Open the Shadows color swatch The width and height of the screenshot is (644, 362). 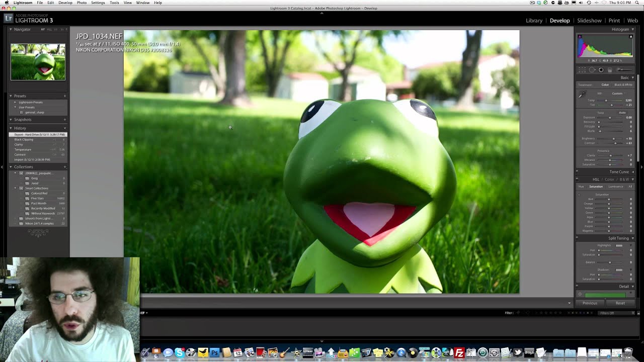click(619, 270)
